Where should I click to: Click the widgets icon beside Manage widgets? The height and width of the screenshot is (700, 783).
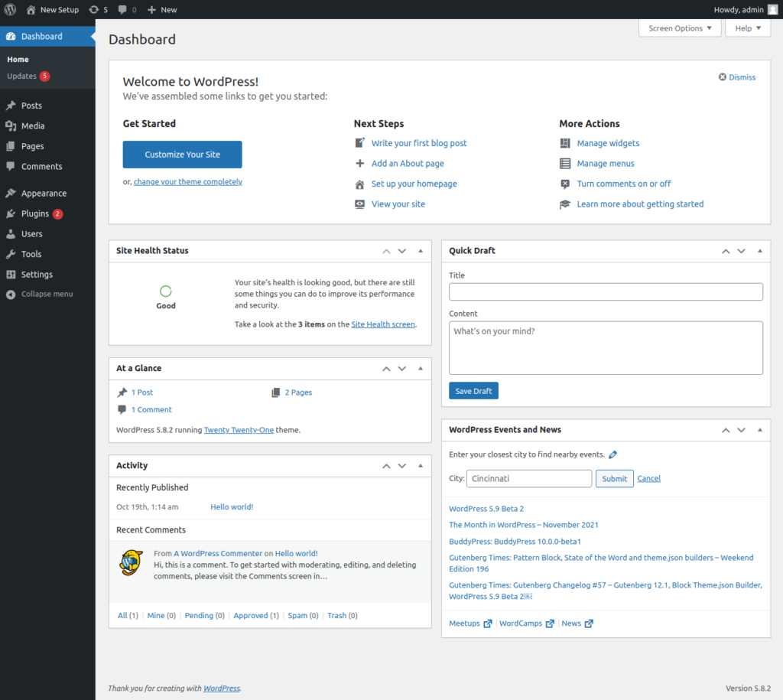point(565,143)
